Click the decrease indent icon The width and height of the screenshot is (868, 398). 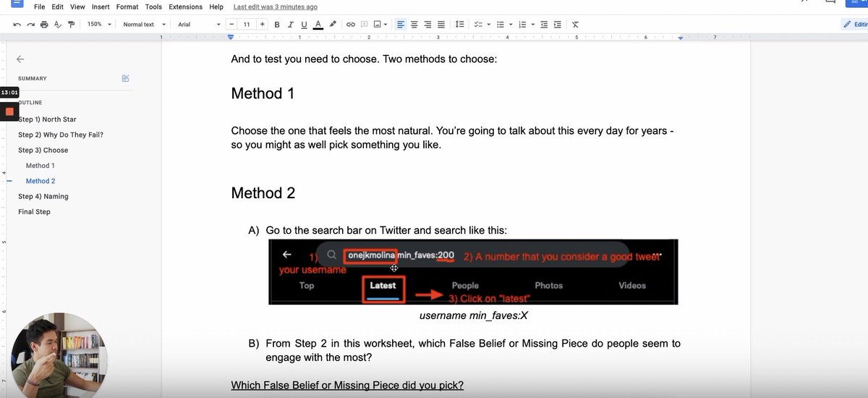544,25
